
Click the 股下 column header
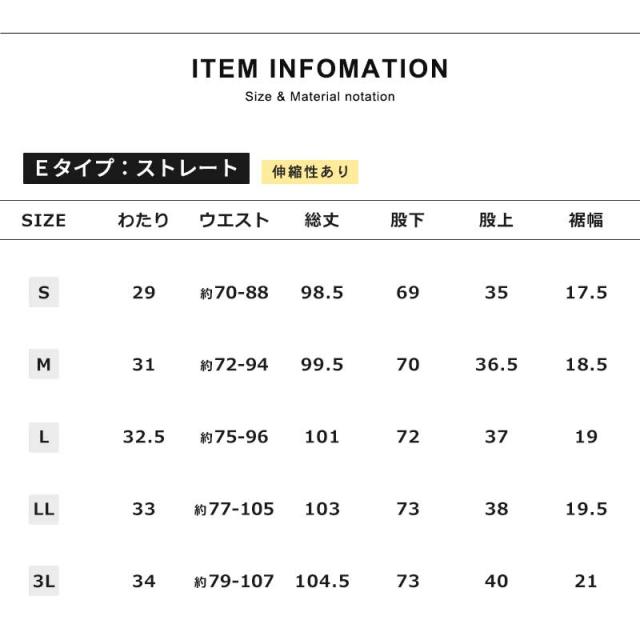coord(408,221)
